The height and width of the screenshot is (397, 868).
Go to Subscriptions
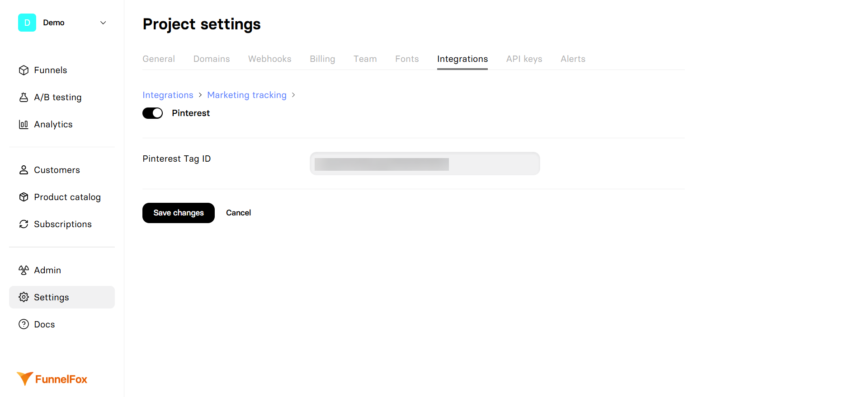62,224
